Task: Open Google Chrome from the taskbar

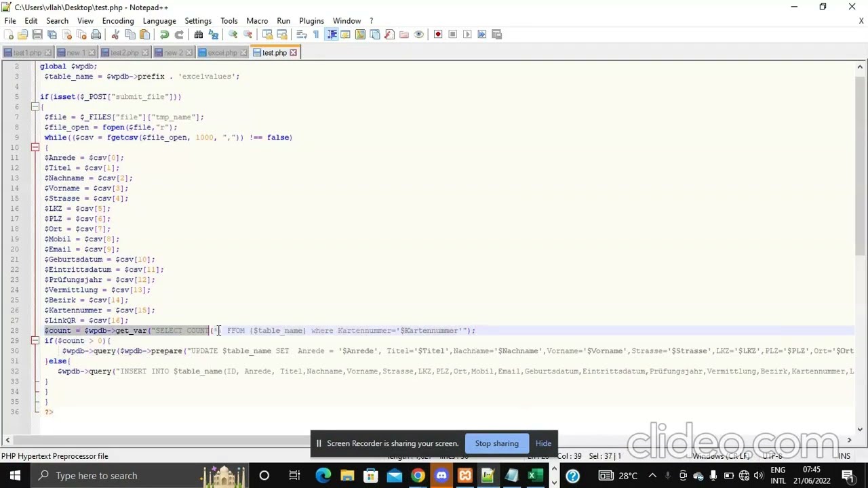Action: [418, 476]
